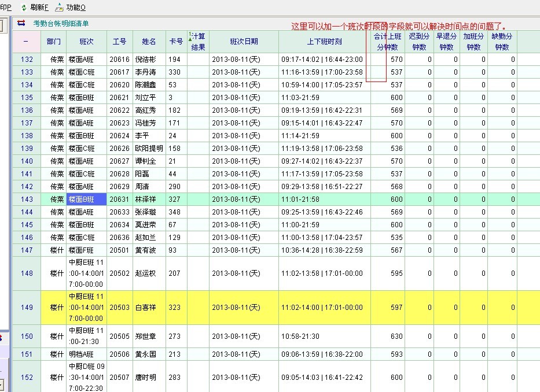
Task: Click the minus cell in header corner
Action: click(x=26, y=42)
